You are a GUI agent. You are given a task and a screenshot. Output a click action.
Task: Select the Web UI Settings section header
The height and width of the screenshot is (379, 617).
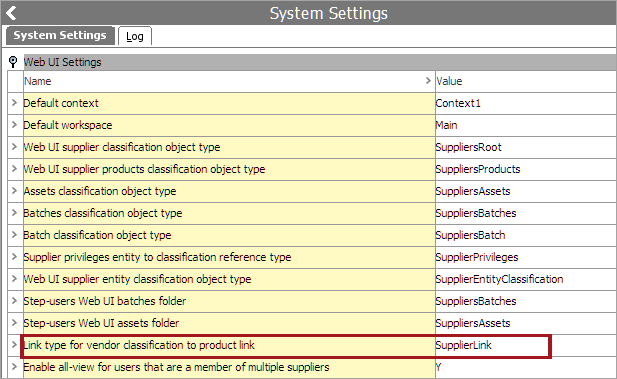pyautogui.click(x=320, y=62)
